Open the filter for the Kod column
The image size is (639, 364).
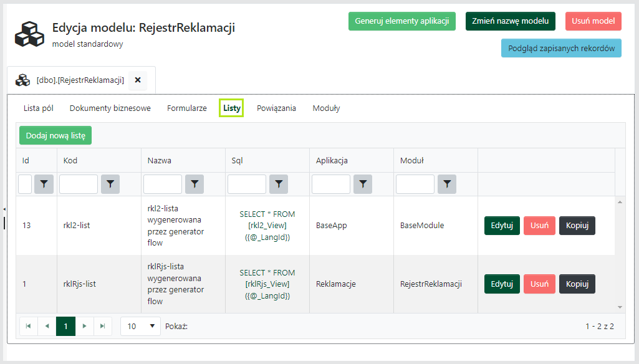[110, 184]
